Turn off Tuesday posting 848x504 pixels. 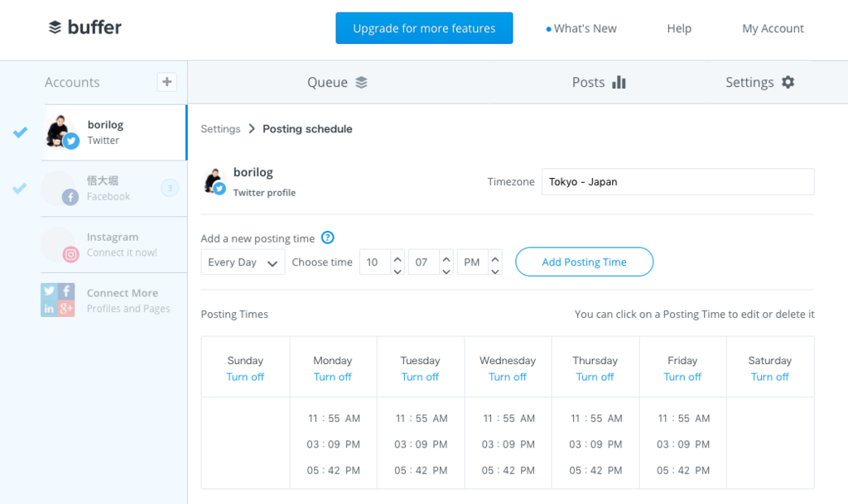[420, 377]
